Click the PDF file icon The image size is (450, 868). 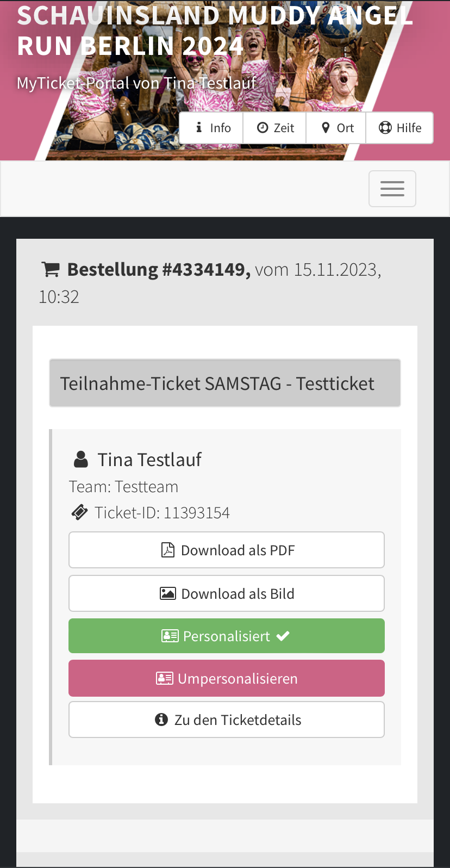168,550
